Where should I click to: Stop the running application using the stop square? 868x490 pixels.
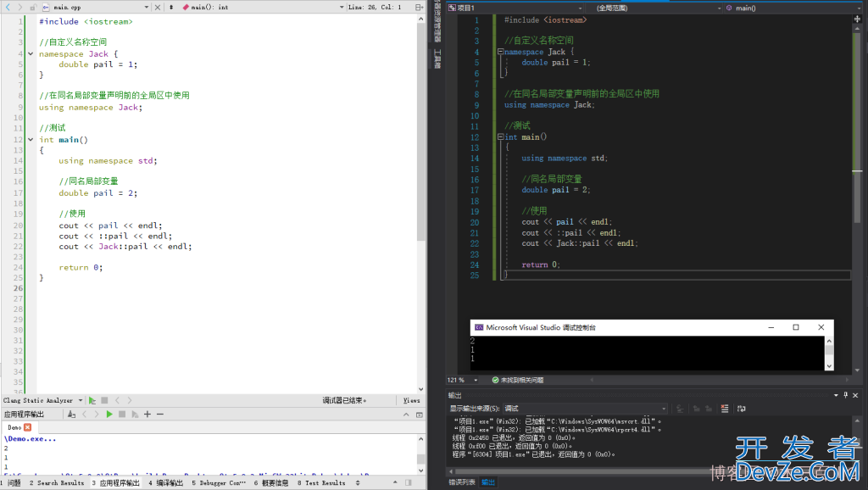122,415
